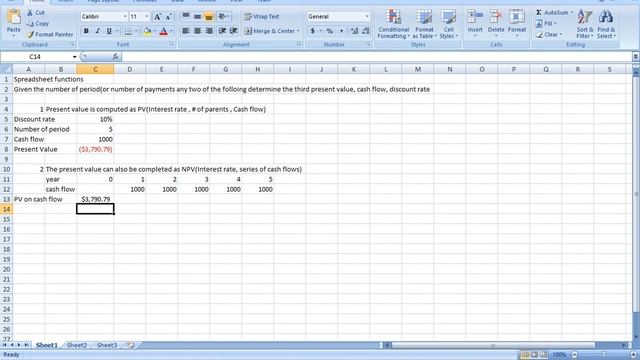Click the formula bar input
The height and width of the screenshot is (360, 640).
(376, 57)
